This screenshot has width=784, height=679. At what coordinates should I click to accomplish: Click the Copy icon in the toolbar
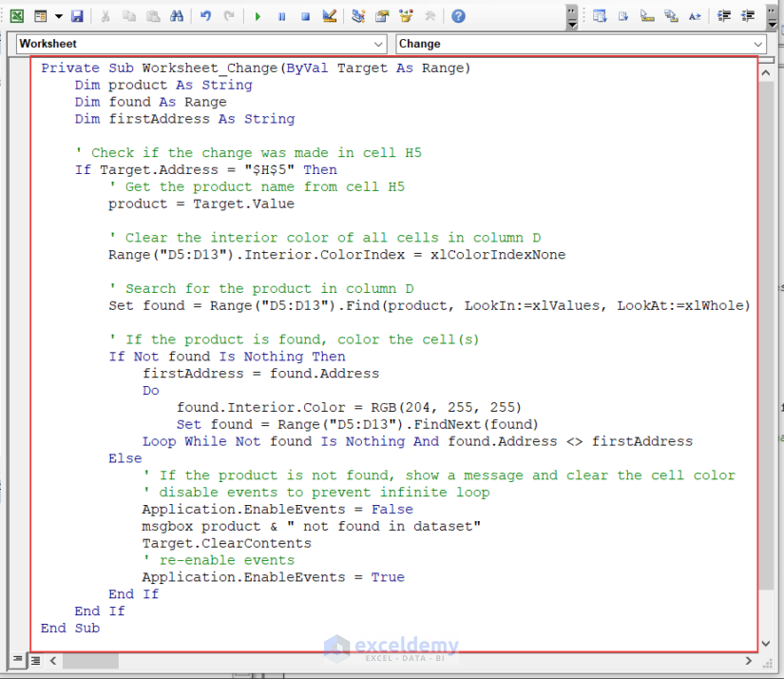coord(129,16)
